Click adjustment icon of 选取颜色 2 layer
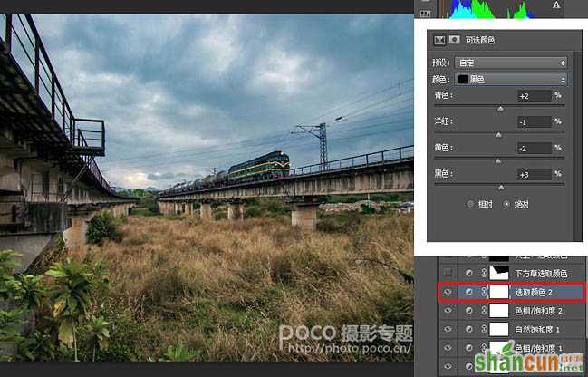Viewport: 588px width, 377px height. point(468,292)
